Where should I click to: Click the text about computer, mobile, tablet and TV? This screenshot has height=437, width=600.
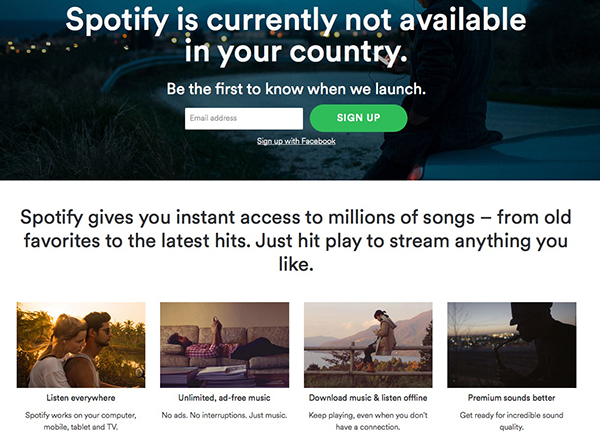pos(81,421)
